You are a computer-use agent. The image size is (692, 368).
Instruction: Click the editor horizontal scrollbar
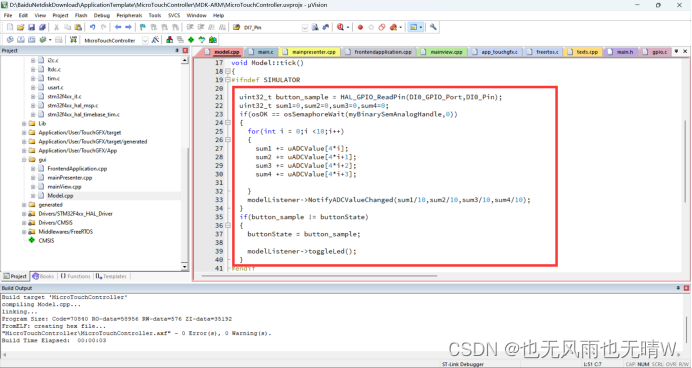click(x=319, y=276)
